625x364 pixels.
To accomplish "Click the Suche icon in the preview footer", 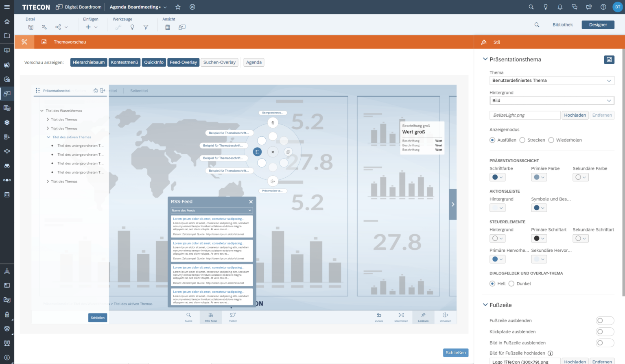I will coord(188,317).
